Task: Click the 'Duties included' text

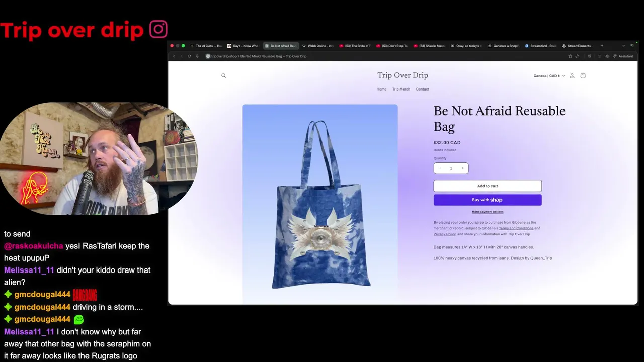Action: coord(445,150)
